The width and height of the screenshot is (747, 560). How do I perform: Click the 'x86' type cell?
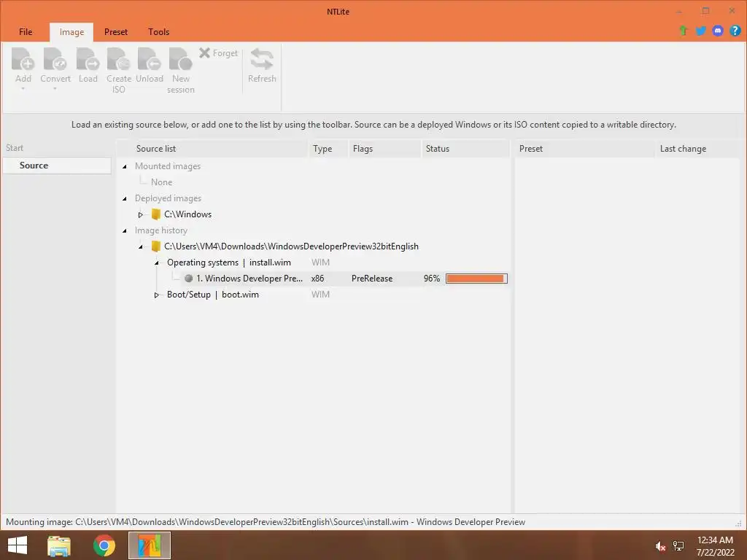pos(318,279)
